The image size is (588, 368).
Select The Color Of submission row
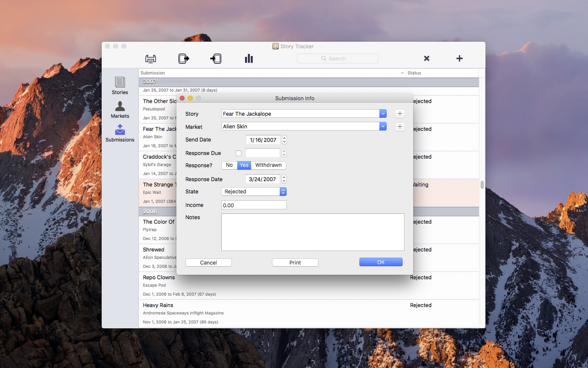tap(309, 230)
